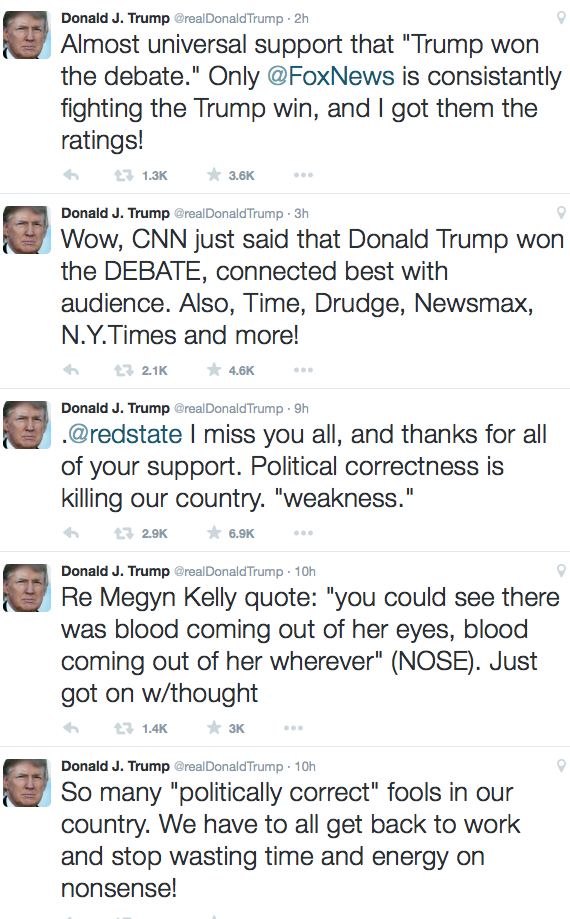This screenshot has width=570, height=919.
Task: Open more options on the CNN tweet
Action: (303, 370)
